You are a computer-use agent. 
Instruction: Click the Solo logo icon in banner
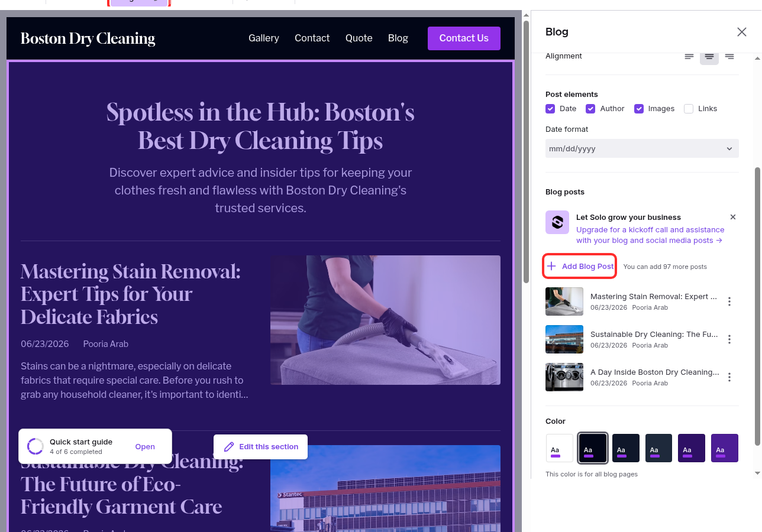pyautogui.click(x=557, y=222)
